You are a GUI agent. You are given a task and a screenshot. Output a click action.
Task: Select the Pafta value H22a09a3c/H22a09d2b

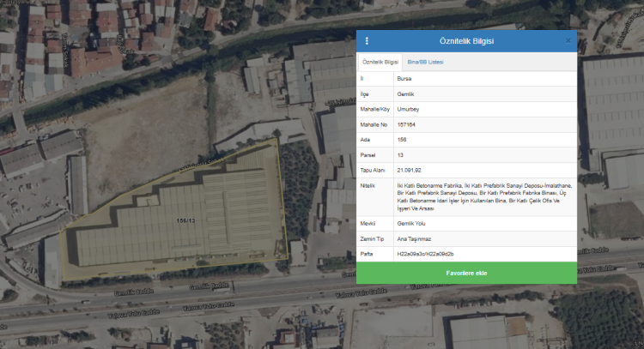(425, 254)
